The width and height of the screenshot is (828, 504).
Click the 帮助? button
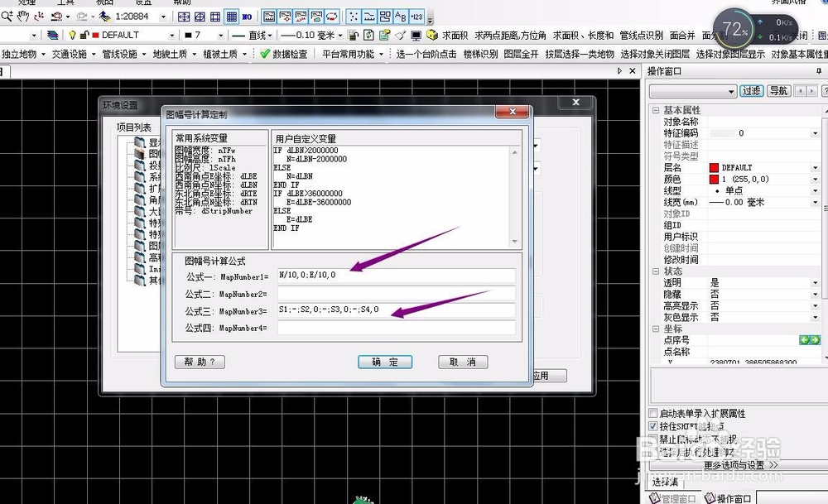pyautogui.click(x=200, y=362)
